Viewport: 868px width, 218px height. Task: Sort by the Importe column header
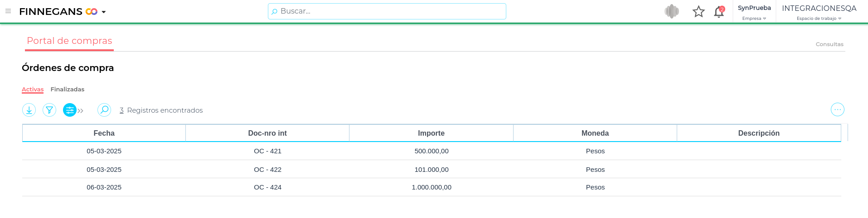431,133
